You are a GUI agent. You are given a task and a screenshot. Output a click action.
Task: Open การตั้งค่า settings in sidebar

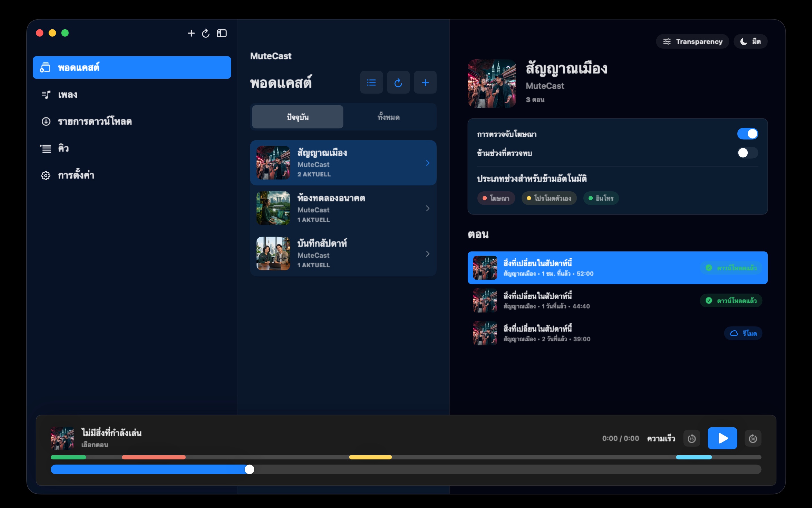(x=132, y=175)
